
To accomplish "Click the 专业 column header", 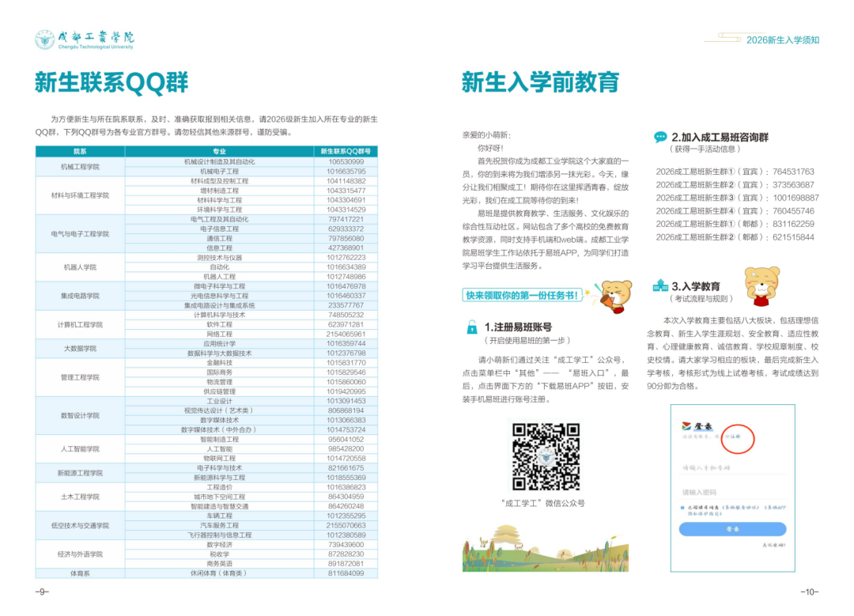I will (220, 151).
